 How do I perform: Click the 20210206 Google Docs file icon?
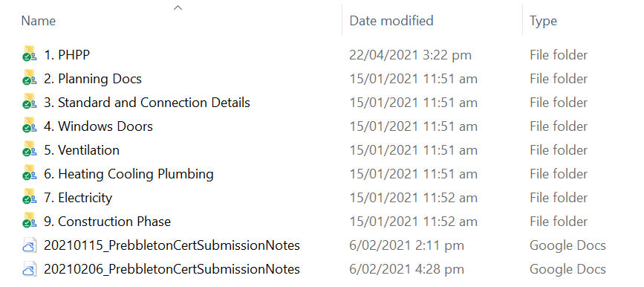tap(30, 269)
